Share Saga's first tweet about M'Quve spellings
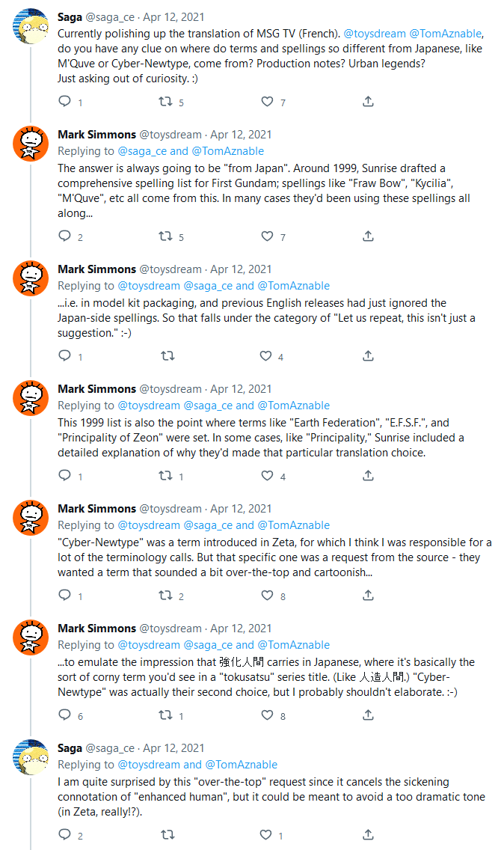The image size is (504, 850). (368, 102)
